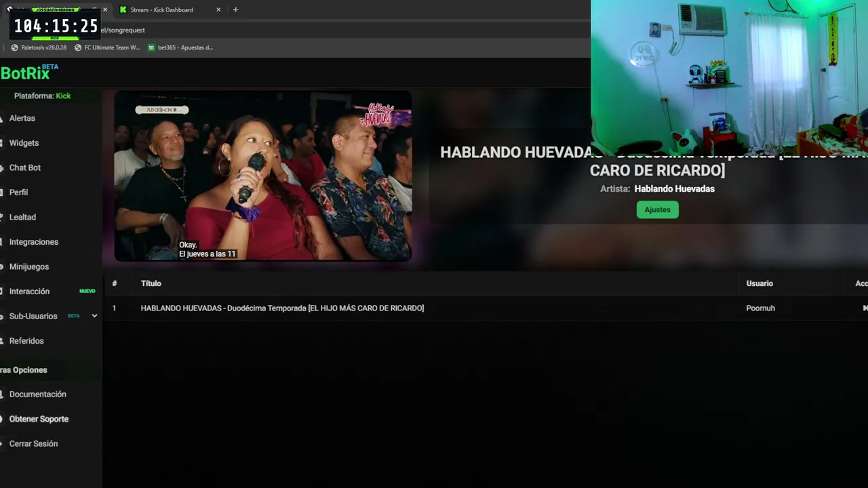Click Obtener Soporte in the sidebar

pos(39,419)
